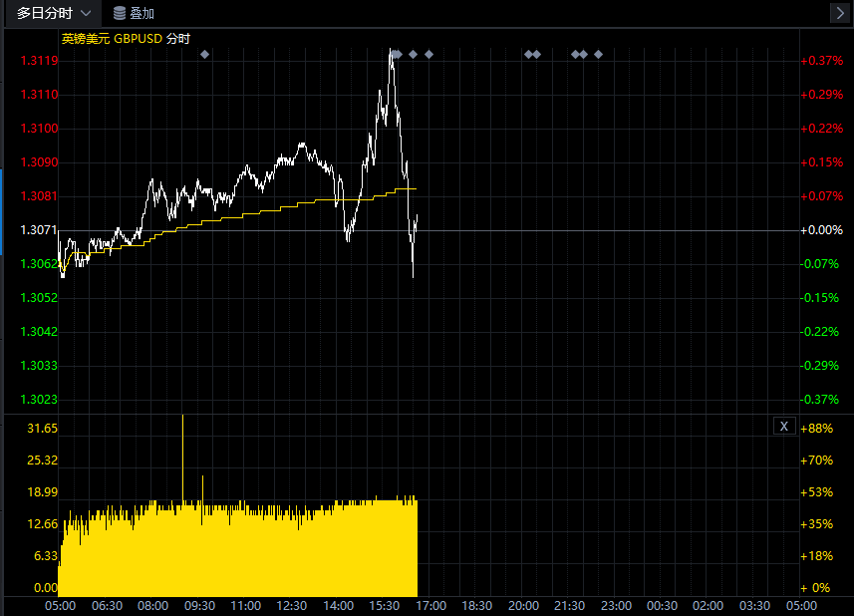Expand the side panel with top-right arrow

coord(838,13)
